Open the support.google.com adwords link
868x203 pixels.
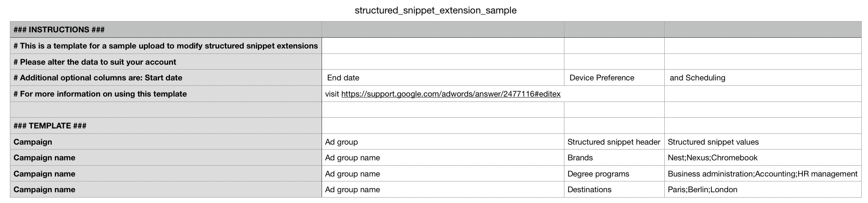point(451,94)
